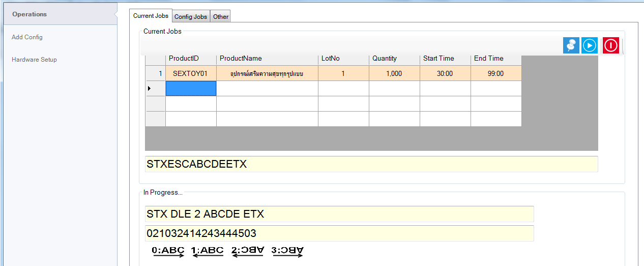
Task: Select the quantity cell 1,000
Action: [394, 73]
